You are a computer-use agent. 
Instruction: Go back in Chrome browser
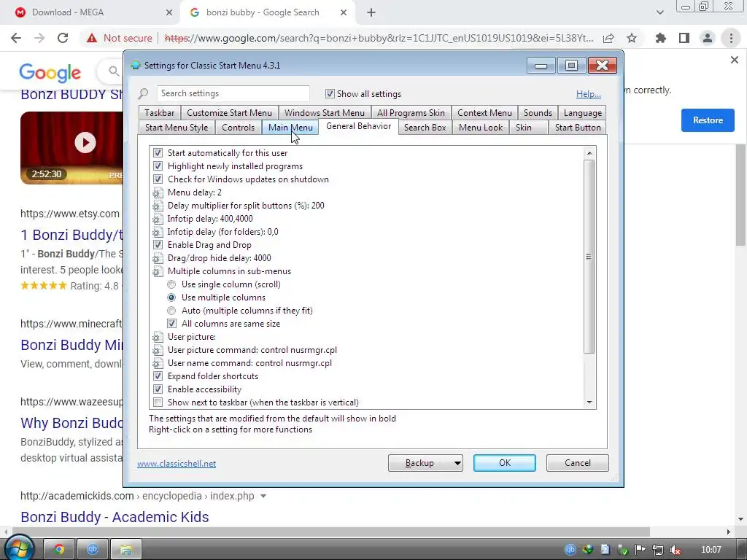[16, 38]
